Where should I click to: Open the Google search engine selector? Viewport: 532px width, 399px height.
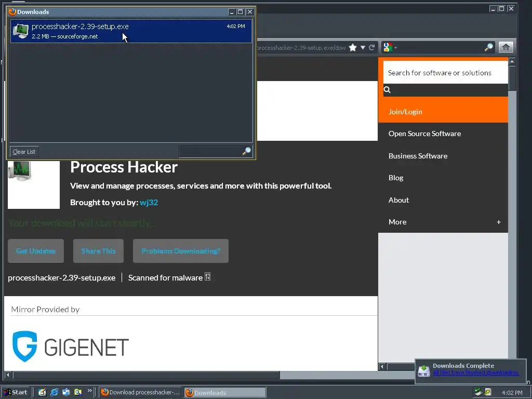point(390,47)
